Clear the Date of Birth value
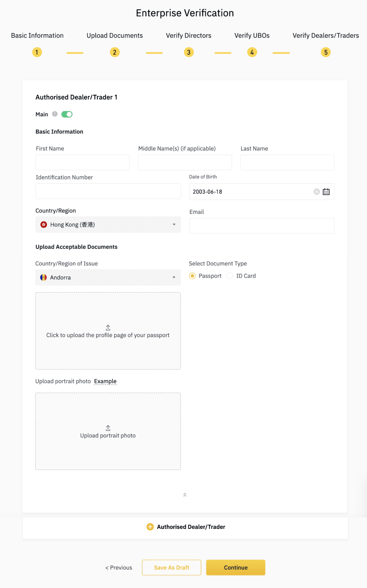Screen dimensions: 367x588 tap(316, 192)
